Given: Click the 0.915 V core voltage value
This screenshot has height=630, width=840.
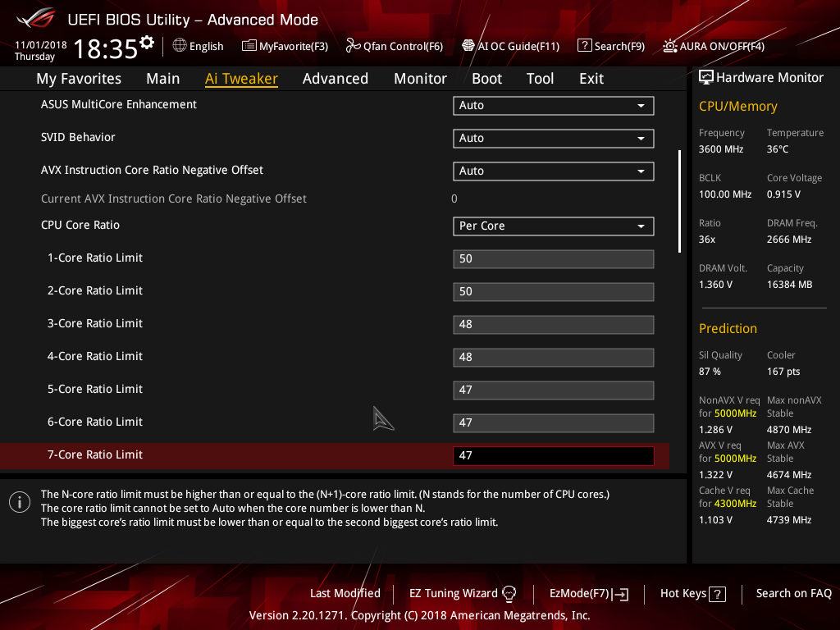Looking at the screenshot, I should point(783,194).
